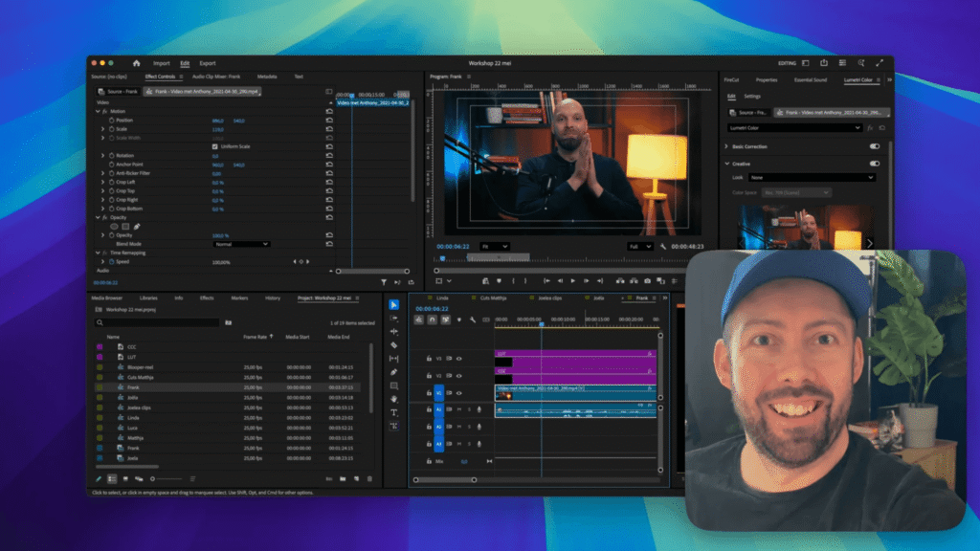980x551 pixels.
Task: Select the Hand tool
Action: point(393,399)
